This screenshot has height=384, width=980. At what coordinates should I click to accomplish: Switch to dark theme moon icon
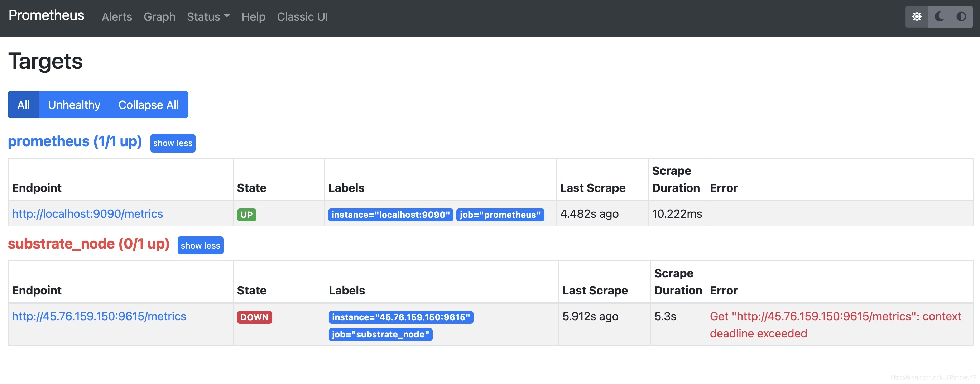[x=939, y=17]
